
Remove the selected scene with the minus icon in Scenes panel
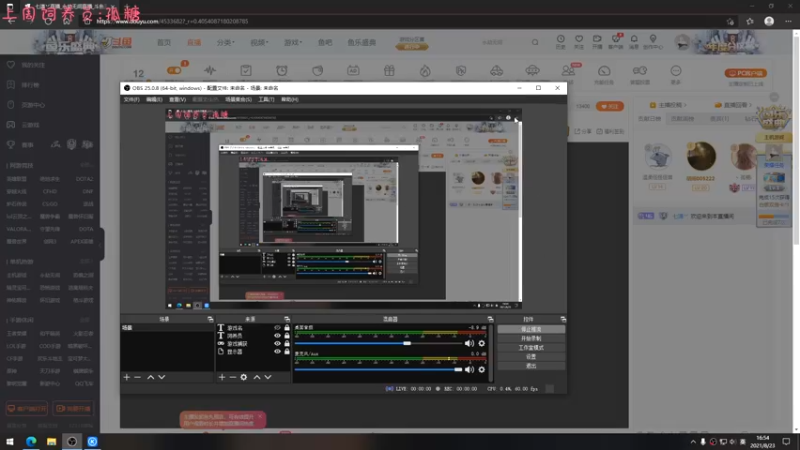(x=137, y=377)
